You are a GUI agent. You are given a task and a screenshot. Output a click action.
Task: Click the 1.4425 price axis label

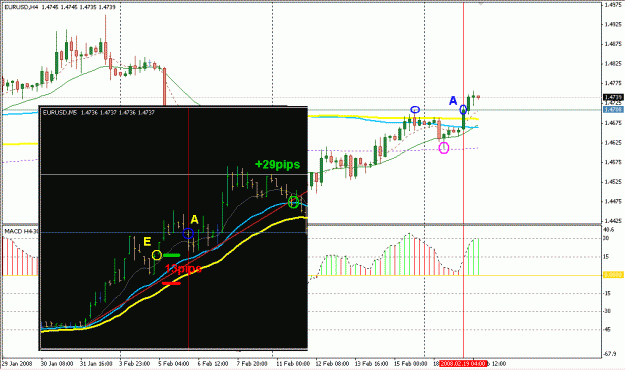coord(613,221)
